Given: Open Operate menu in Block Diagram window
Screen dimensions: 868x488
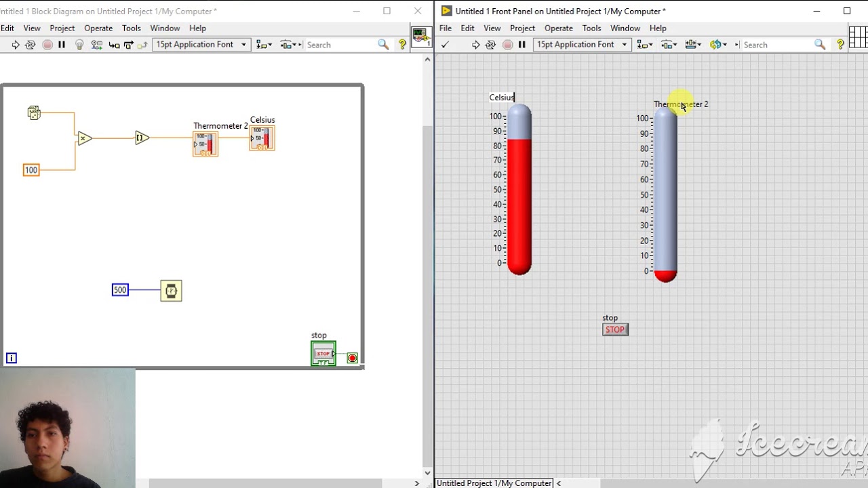Looking at the screenshot, I should click(x=98, y=28).
